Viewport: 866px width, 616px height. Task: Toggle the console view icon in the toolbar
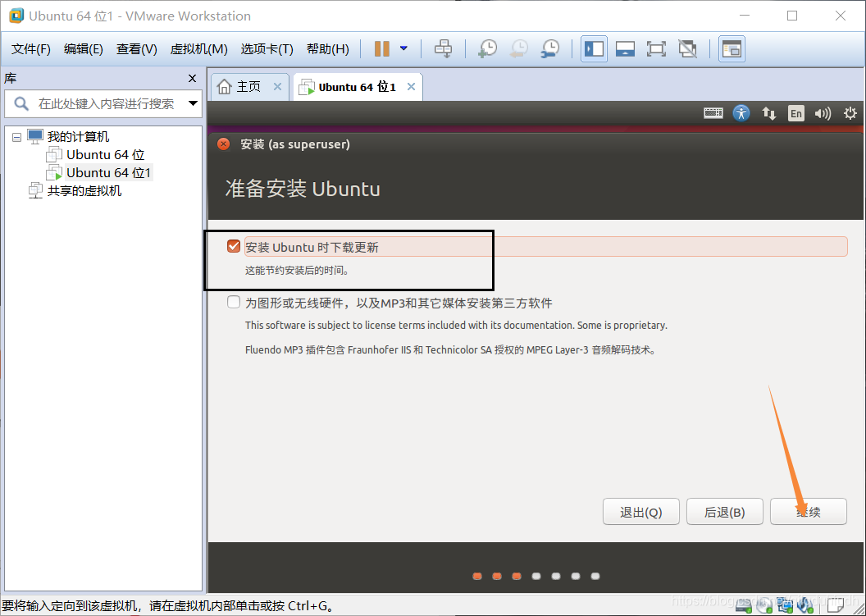(732, 49)
